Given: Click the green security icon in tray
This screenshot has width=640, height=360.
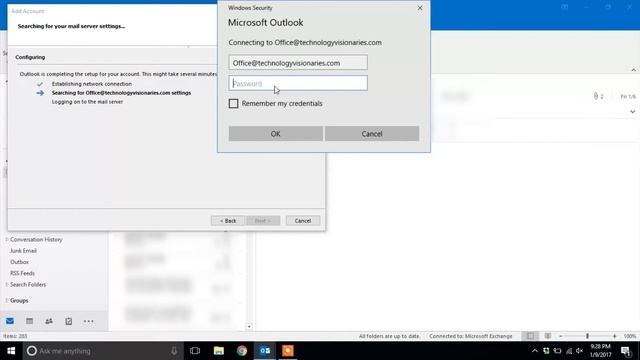Looking at the screenshot, I should coord(546,351).
